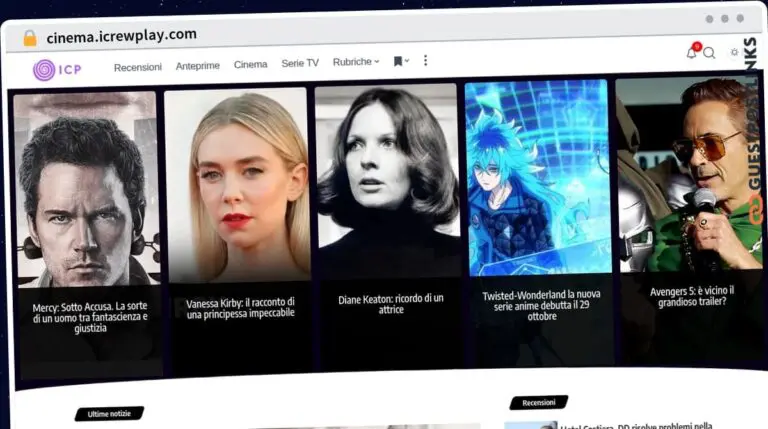The height and width of the screenshot is (429, 768).
Task: Open the Twisted-Wonderland anime article title
Action: (541, 305)
